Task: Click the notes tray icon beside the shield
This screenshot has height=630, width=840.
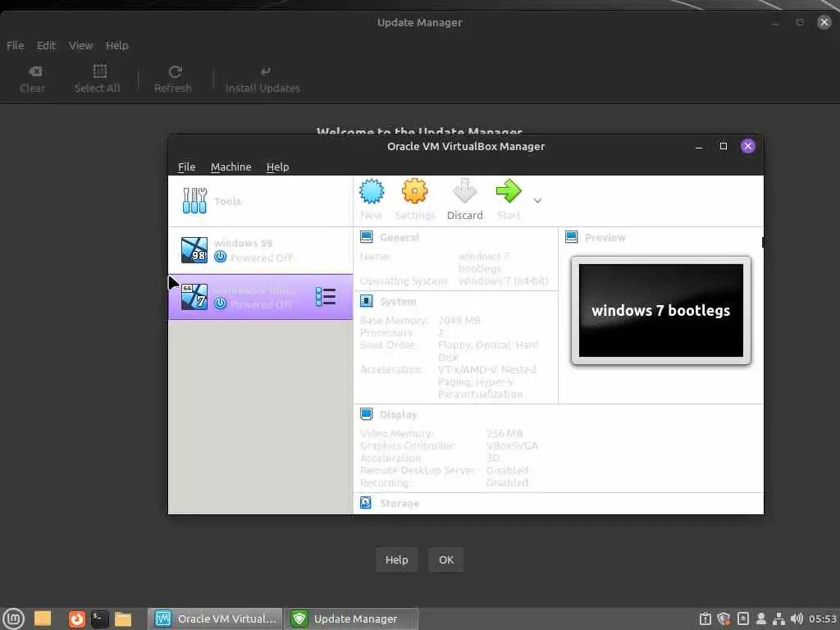Action: [x=743, y=619]
